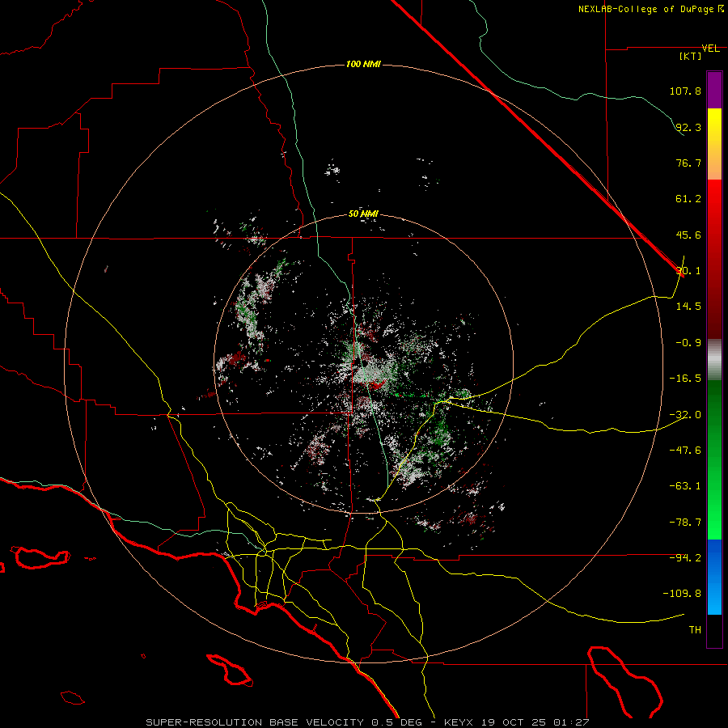
Task: Click the 14.5 velocity scale value
Action: point(688,306)
